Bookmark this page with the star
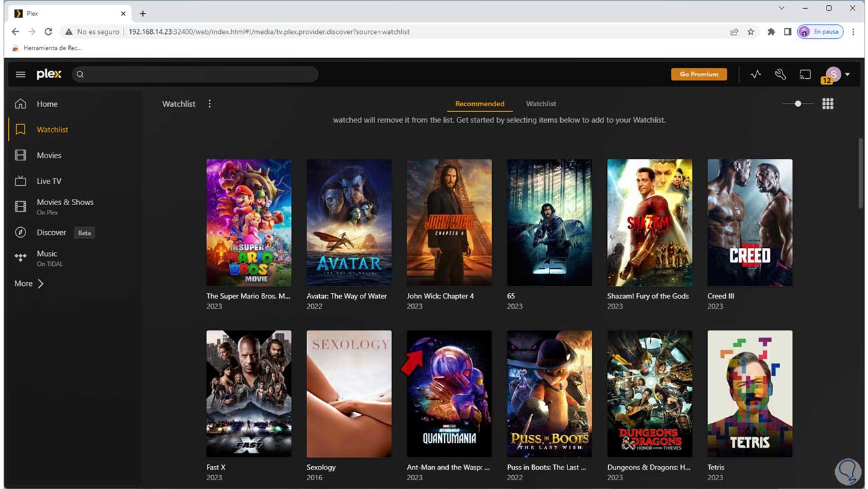This screenshot has height=489, width=868. (751, 31)
